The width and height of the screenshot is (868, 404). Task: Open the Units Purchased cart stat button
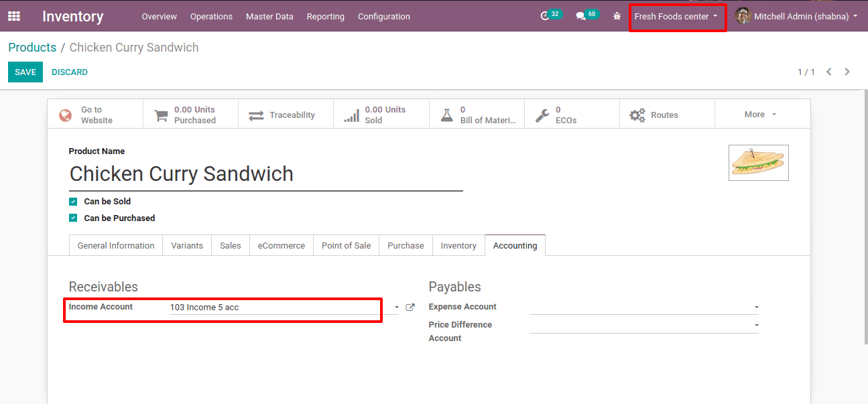[191, 115]
